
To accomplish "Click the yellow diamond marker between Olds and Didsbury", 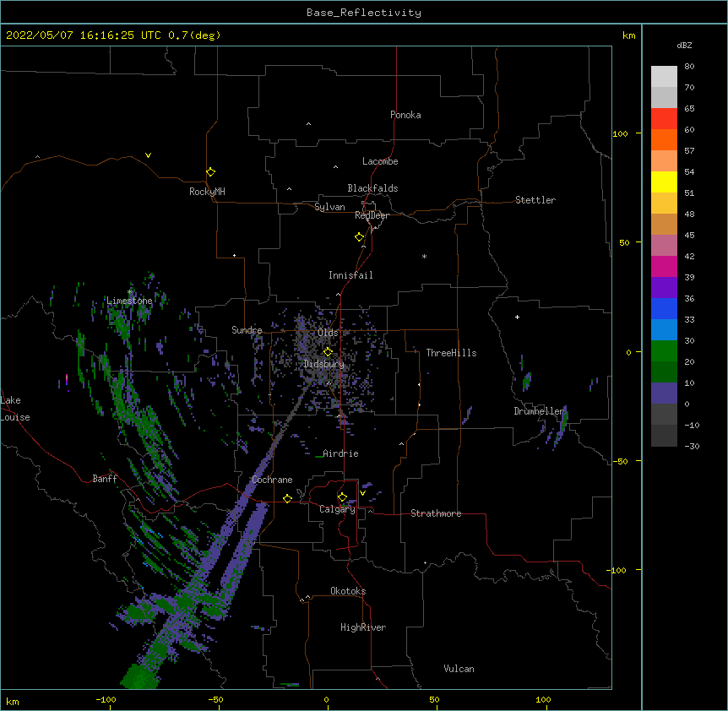I will click(328, 351).
